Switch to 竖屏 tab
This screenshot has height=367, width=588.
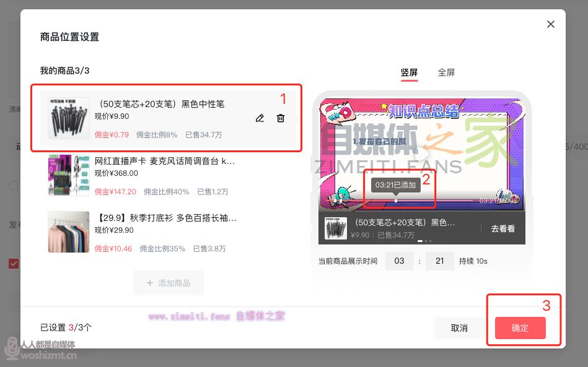coord(409,72)
